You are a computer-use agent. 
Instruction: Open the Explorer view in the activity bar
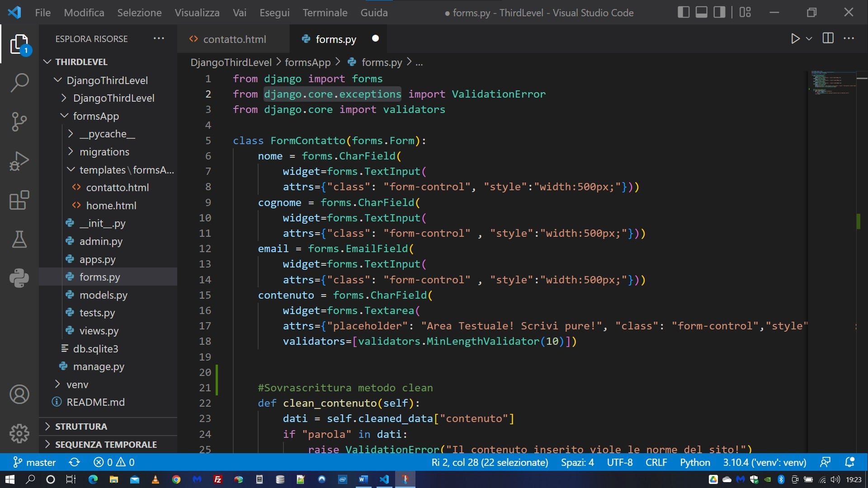click(x=19, y=44)
